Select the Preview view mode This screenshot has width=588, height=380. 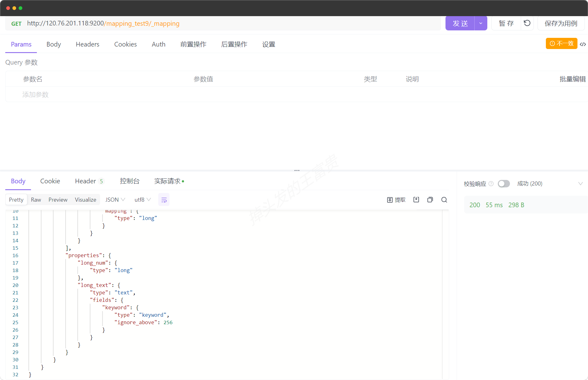click(x=58, y=200)
